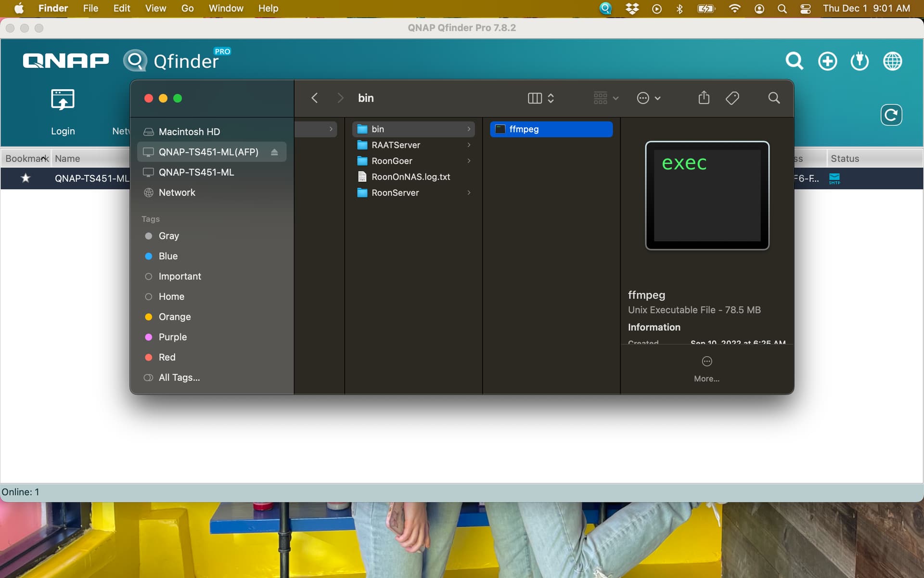Viewport: 924px width, 578px height.
Task: Click the Qfinder power plug icon
Action: tap(860, 61)
